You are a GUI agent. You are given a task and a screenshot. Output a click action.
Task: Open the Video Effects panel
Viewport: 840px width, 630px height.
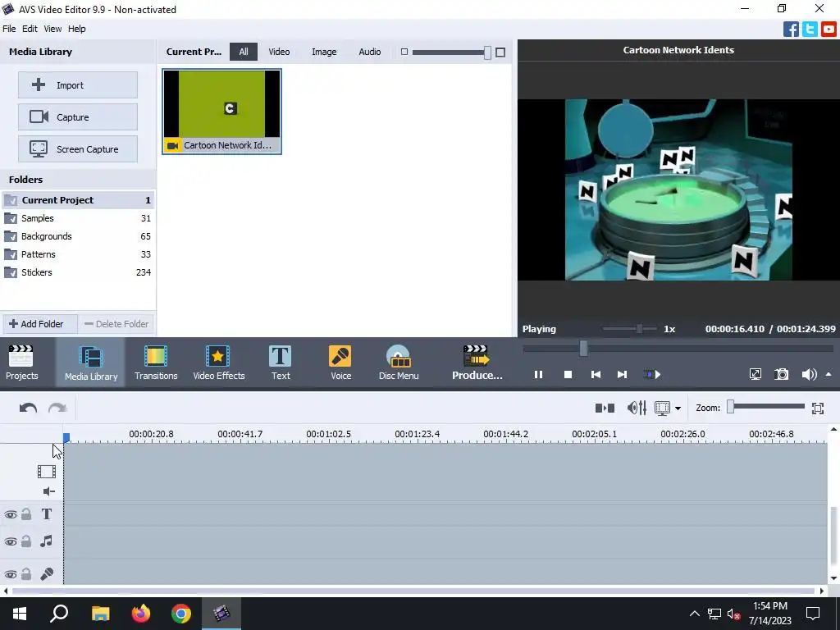[218, 362]
